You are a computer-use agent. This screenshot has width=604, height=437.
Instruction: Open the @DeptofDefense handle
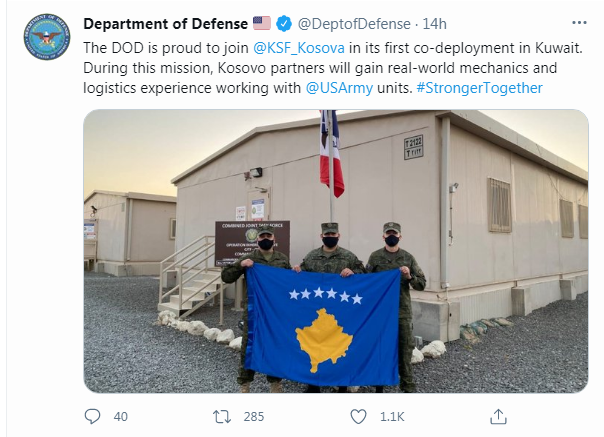(x=354, y=24)
